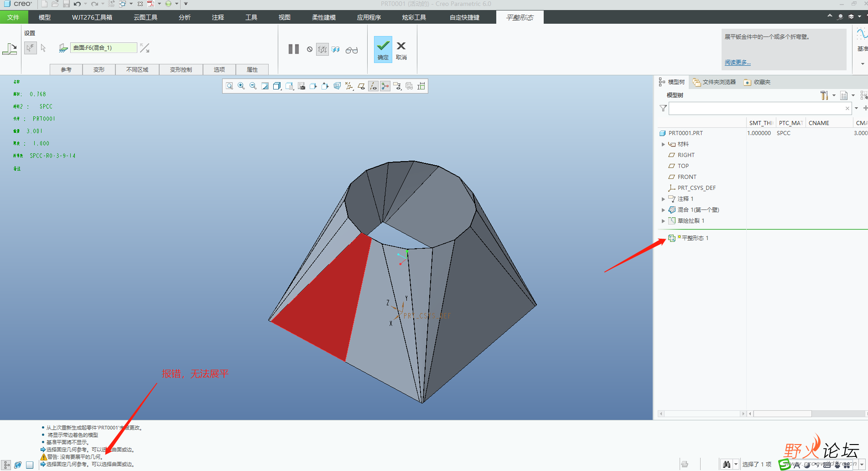Expand the 草绘扯裂 1 tree node
The width and height of the screenshot is (868, 471).
[663, 221]
